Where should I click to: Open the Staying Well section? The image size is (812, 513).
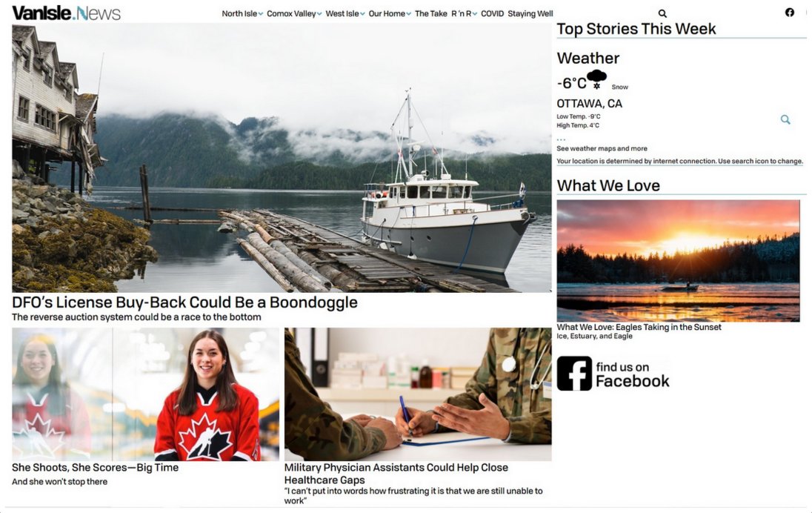click(x=530, y=13)
